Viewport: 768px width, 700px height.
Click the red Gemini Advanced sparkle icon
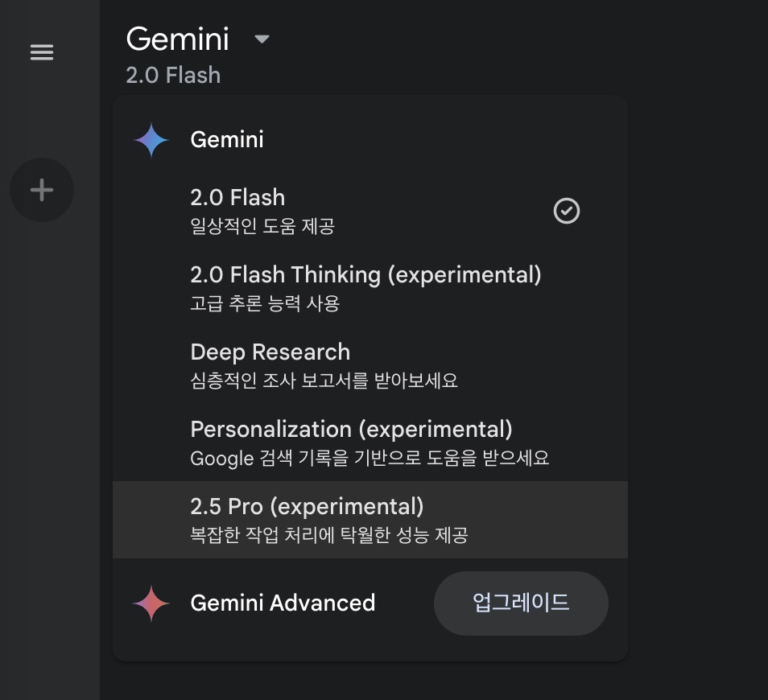(151, 603)
